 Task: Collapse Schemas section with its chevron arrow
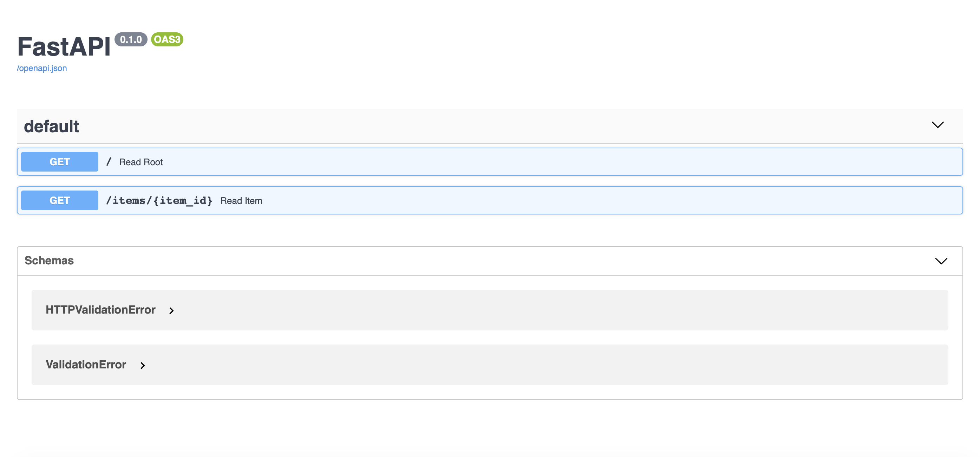pyautogui.click(x=941, y=261)
